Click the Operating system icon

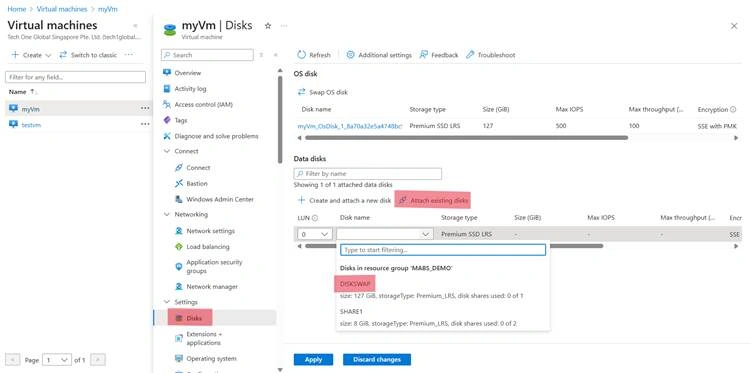179,358
